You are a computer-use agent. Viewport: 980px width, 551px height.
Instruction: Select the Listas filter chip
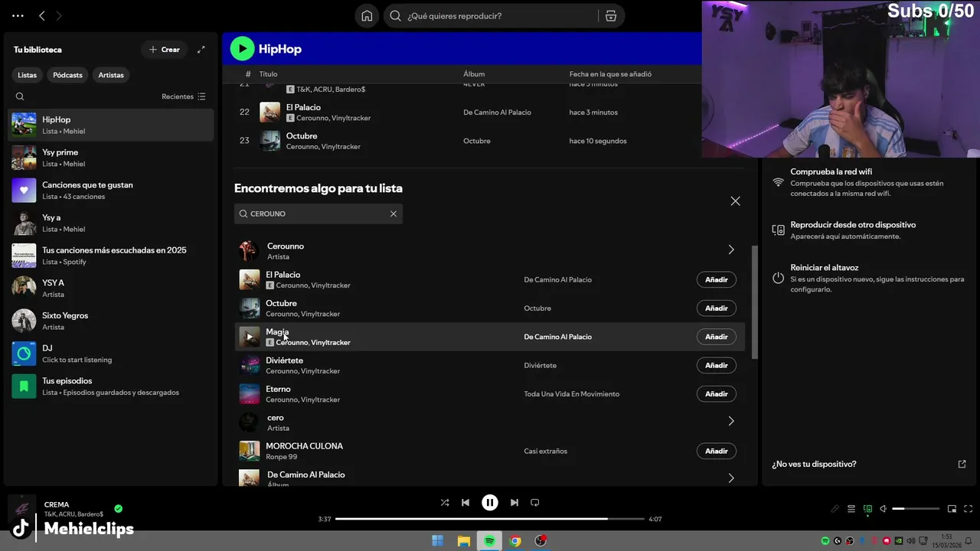click(28, 75)
